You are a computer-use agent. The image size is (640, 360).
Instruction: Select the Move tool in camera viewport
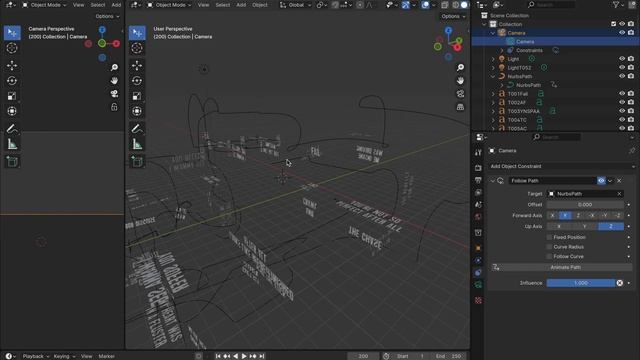[12, 65]
